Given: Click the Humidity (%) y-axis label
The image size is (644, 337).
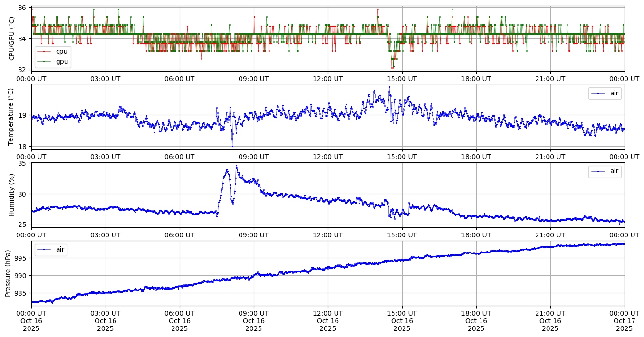Looking at the screenshot, I should (x=11, y=195).
